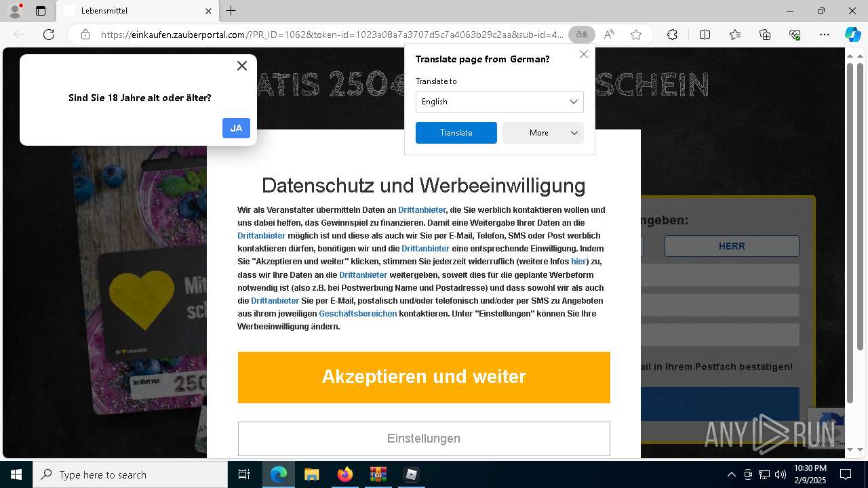Open the Geschäftsbereichen link
This screenshot has height=488, width=868.
(x=358, y=314)
